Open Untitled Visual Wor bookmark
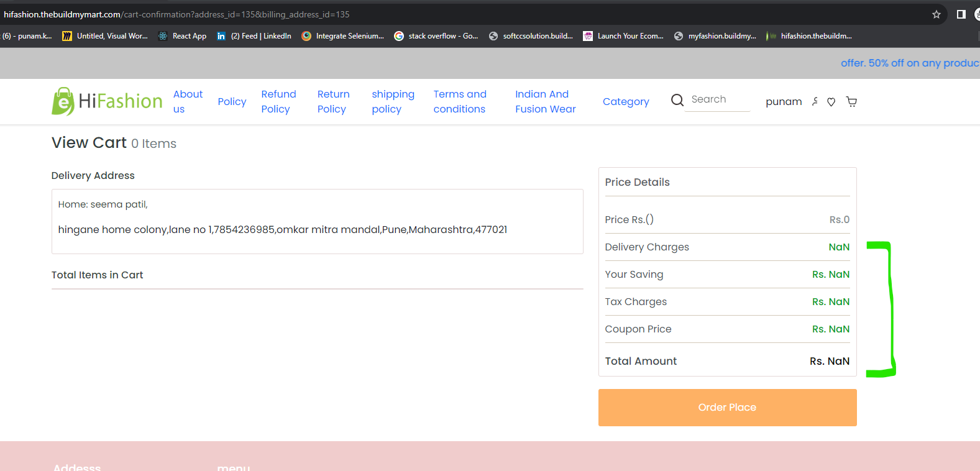Viewport: 980px width, 471px height. click(105, 36)
